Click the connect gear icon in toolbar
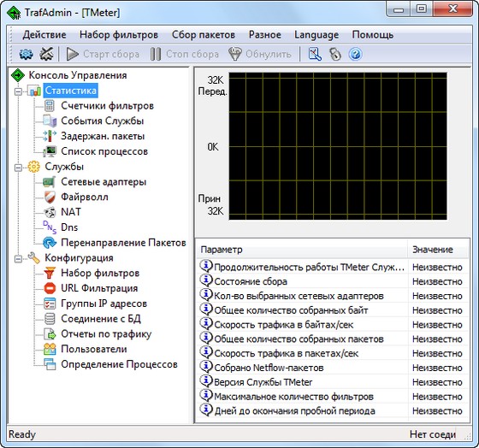The height and width of the screenshot is (448, 479). tap(26, 54)
